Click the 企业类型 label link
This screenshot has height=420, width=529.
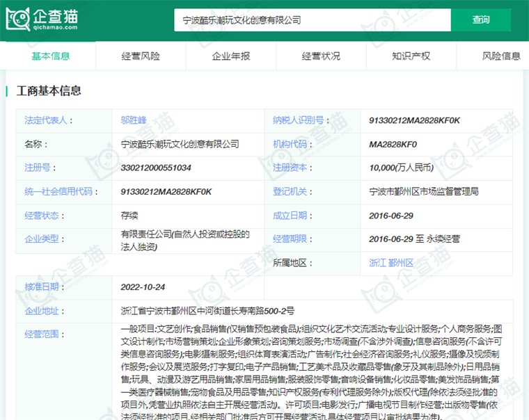point(42,239)
